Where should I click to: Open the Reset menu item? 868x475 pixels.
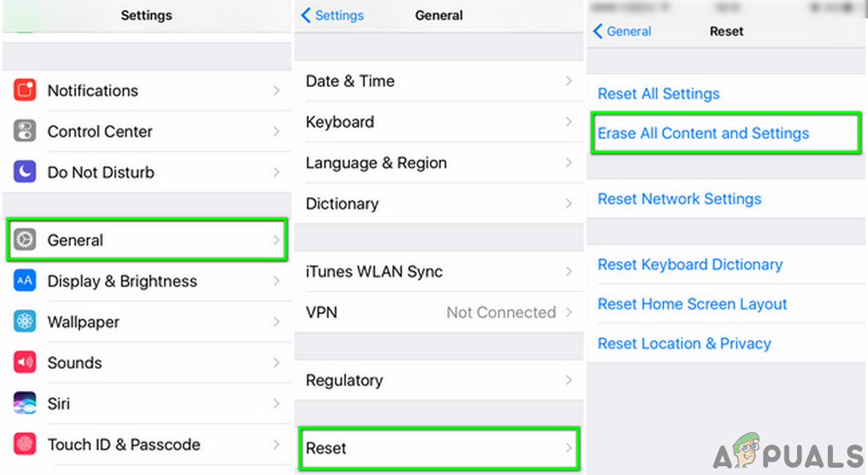pyautogui.click(x=439, y=448)
